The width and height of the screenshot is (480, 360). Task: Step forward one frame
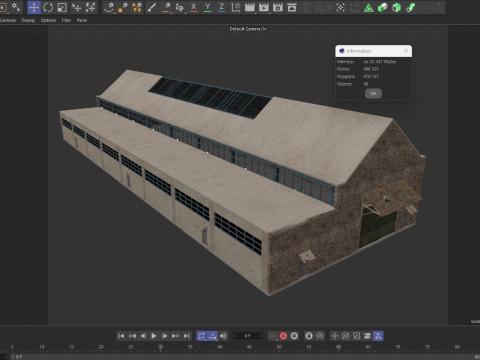(x=165, y=336)
